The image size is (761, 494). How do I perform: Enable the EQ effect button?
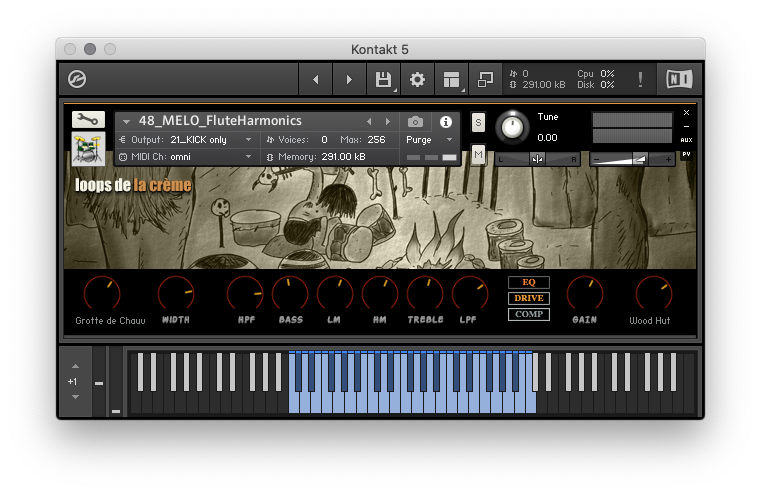(529, 282)
